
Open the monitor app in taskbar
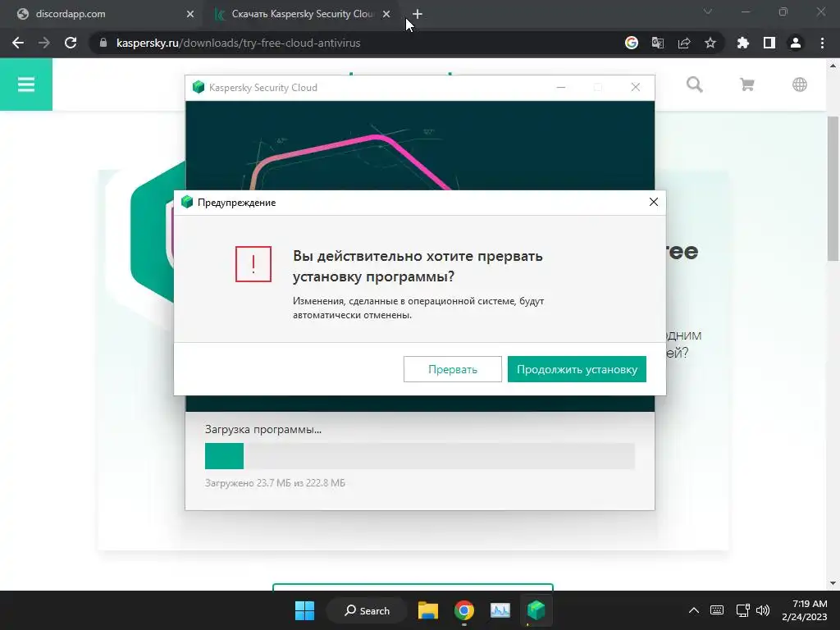(x=500, y=610)
